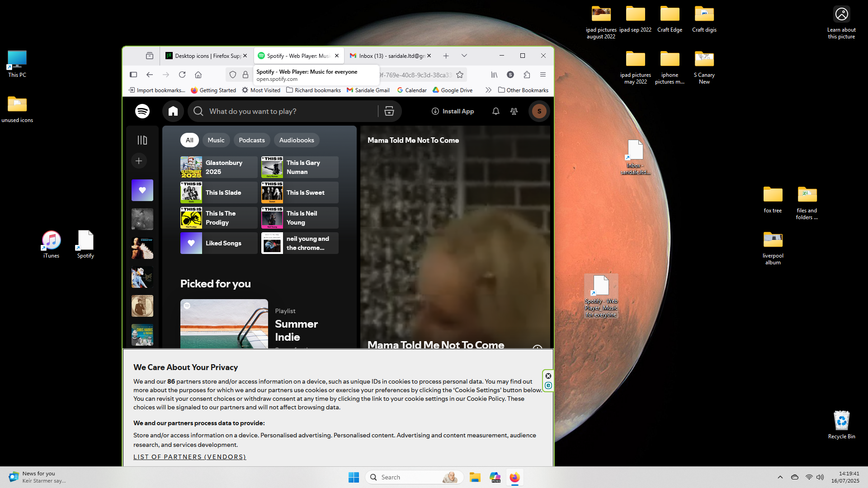The image size is (868, 488).
Task: Expand the list all tabs chevron
Action: (x=464, y=56)
